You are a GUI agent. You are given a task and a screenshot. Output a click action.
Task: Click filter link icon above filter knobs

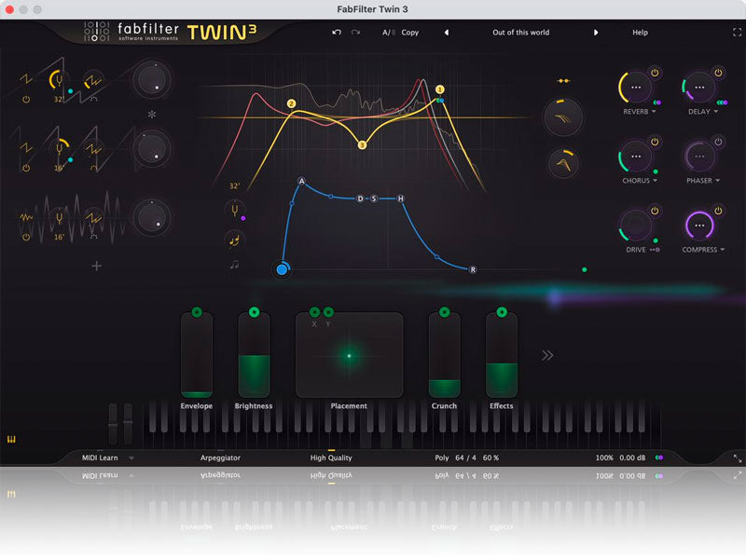coord(563,81)
